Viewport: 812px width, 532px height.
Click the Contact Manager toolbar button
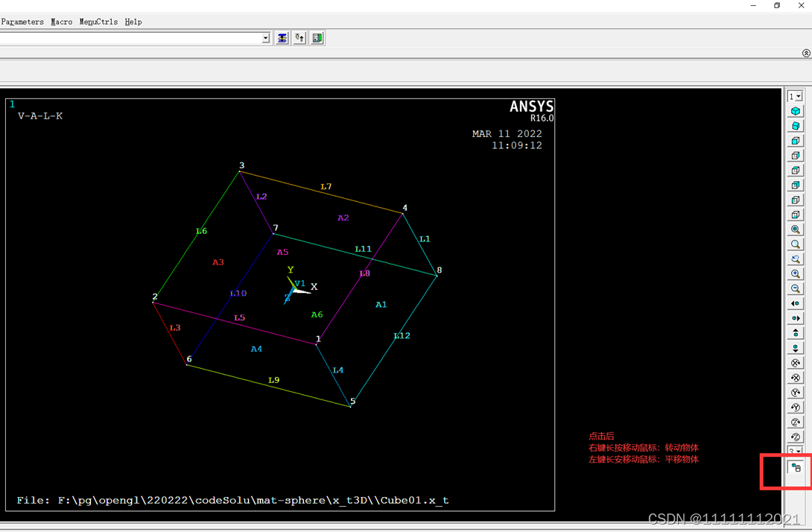pos(317,38)
